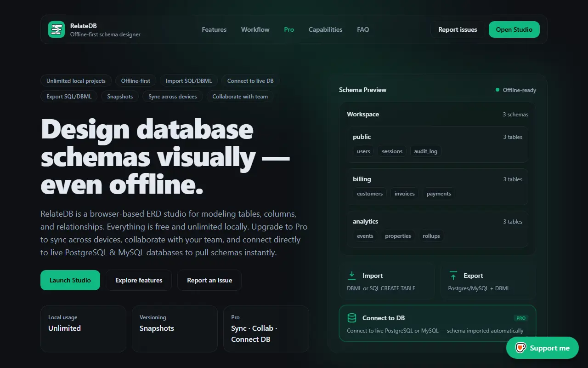
Task: Jump to the FAQ section
Action: click(363, 29)
